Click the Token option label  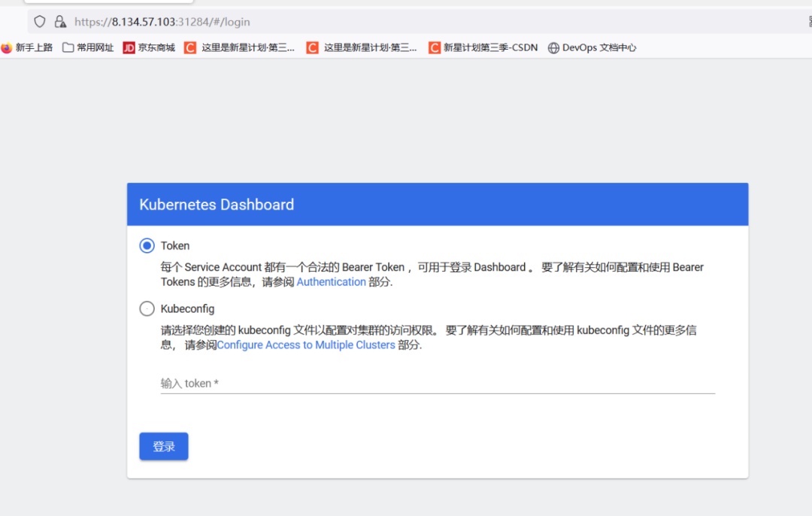click(175, 245)
